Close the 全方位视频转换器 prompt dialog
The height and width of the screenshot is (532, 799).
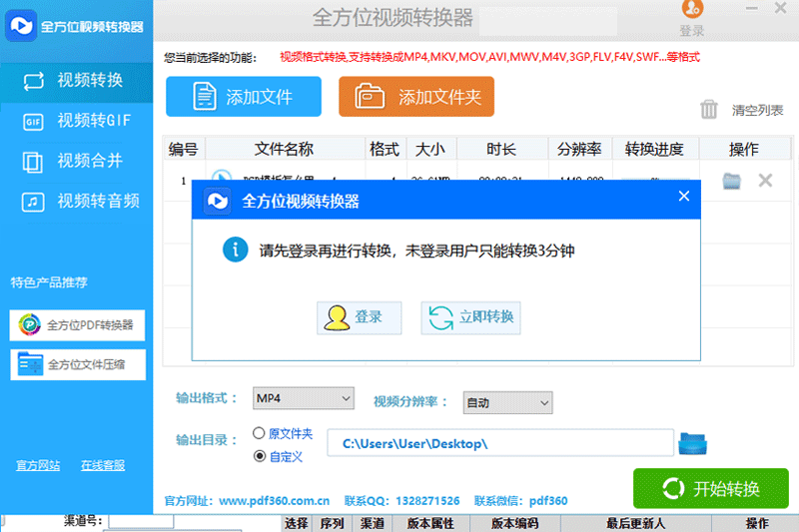pos(684,197)
